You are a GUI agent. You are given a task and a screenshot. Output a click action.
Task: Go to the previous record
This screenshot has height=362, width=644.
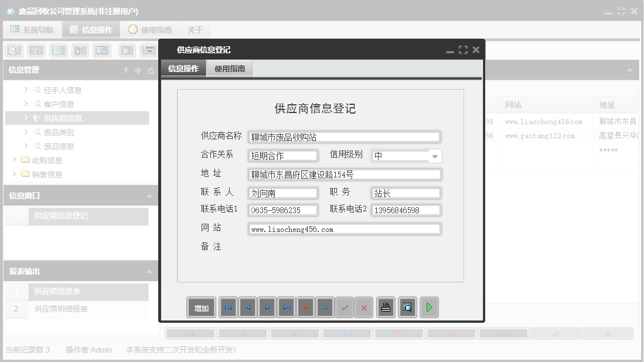pyautogui.click(x=247, y=307)
